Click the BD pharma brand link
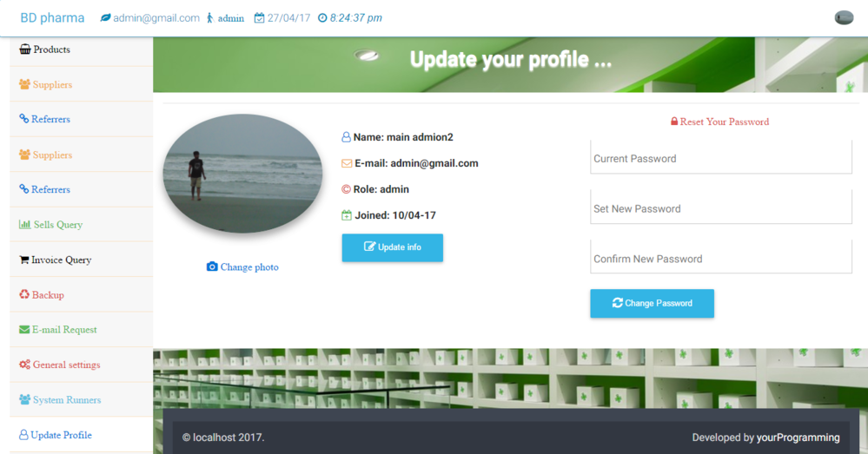The height and width of the screenshot is (454, 868). tap(52, 17)
